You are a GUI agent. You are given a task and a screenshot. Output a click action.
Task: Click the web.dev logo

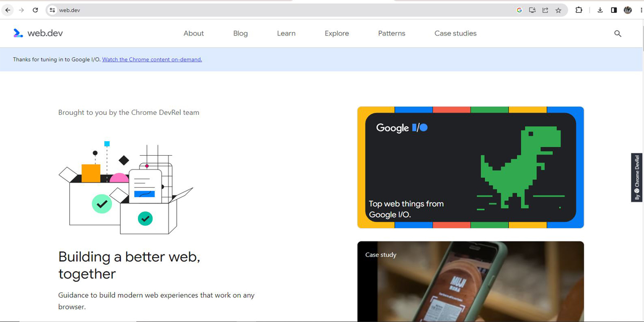[x=38, y=33]
